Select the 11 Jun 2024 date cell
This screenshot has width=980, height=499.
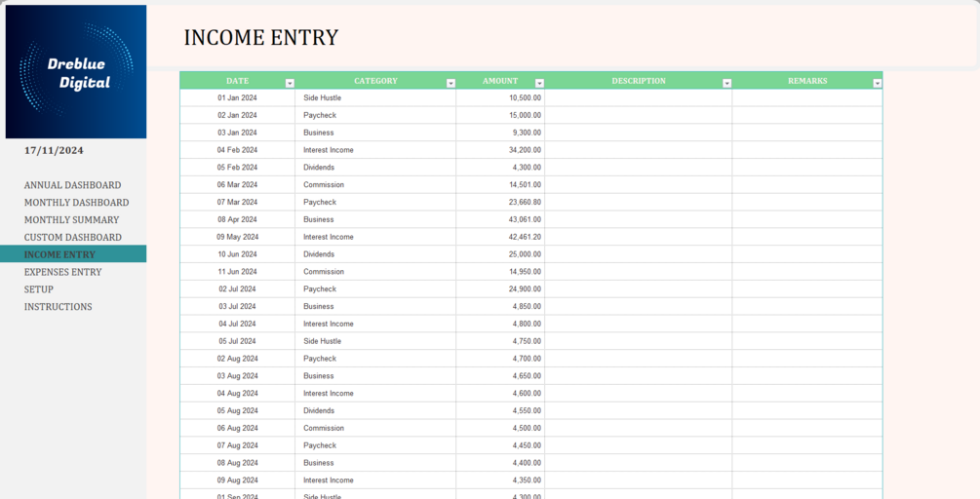(238, 272)
